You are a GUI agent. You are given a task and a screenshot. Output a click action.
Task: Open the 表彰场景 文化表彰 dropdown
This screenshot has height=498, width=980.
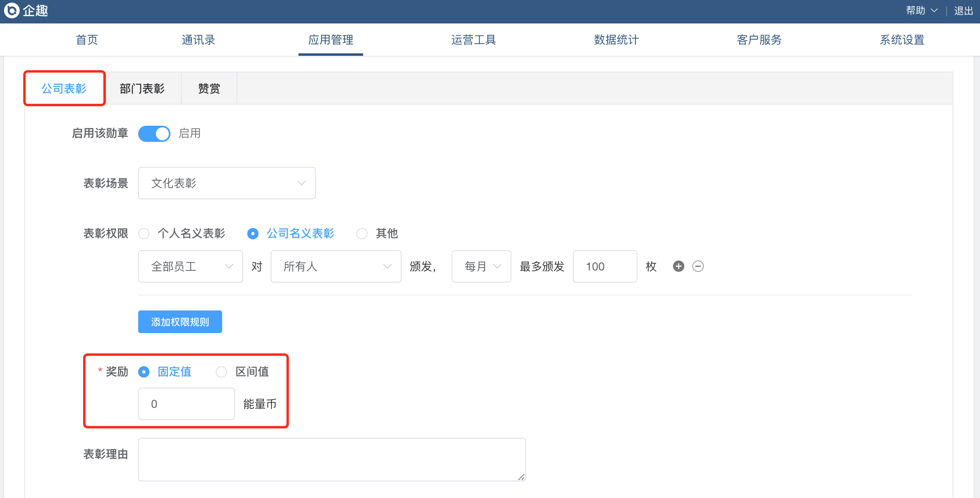(x=227, y=183)
